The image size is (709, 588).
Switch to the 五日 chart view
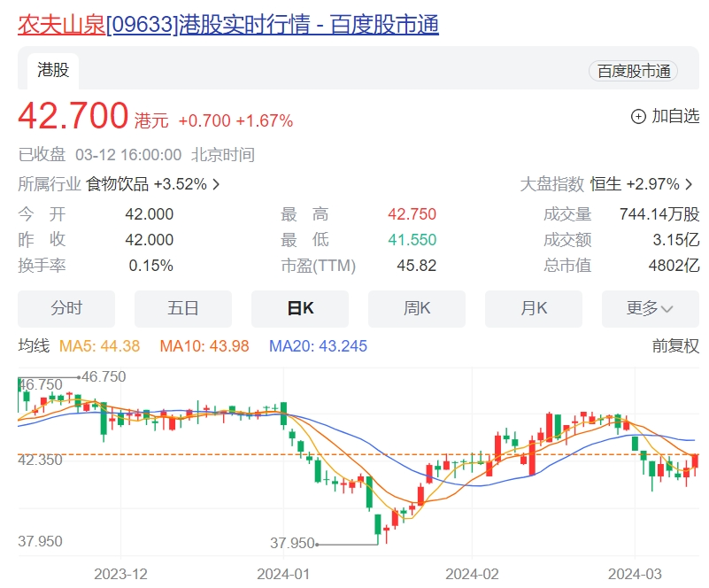point(183,308)
